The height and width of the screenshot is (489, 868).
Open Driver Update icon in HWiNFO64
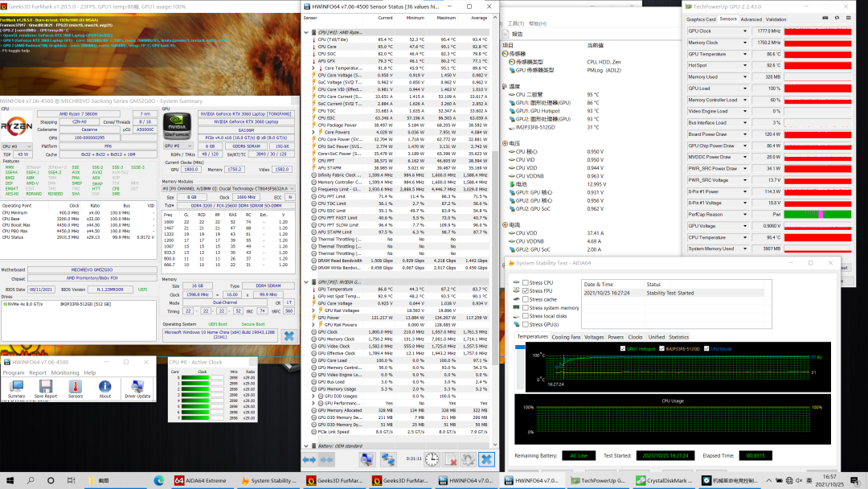coord(137,388)
